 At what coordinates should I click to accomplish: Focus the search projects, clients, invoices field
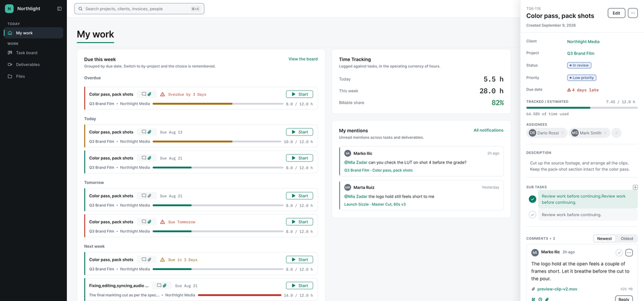click(139, 9)
